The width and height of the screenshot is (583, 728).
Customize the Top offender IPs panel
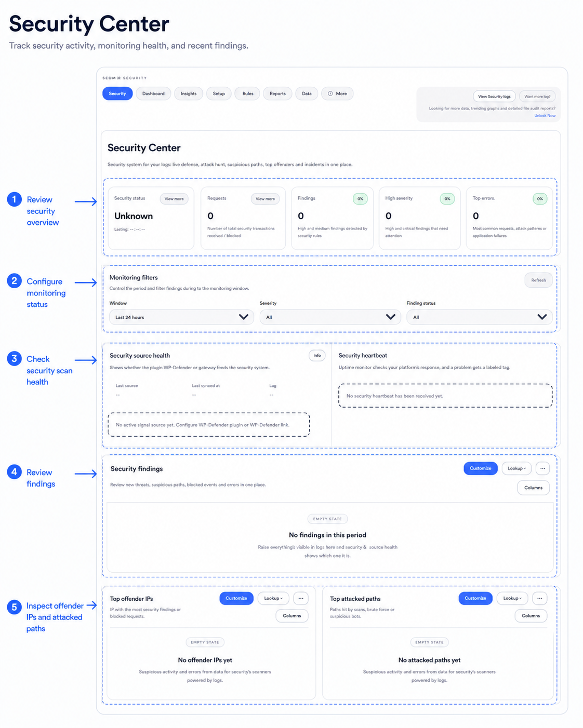pos(236,598)
